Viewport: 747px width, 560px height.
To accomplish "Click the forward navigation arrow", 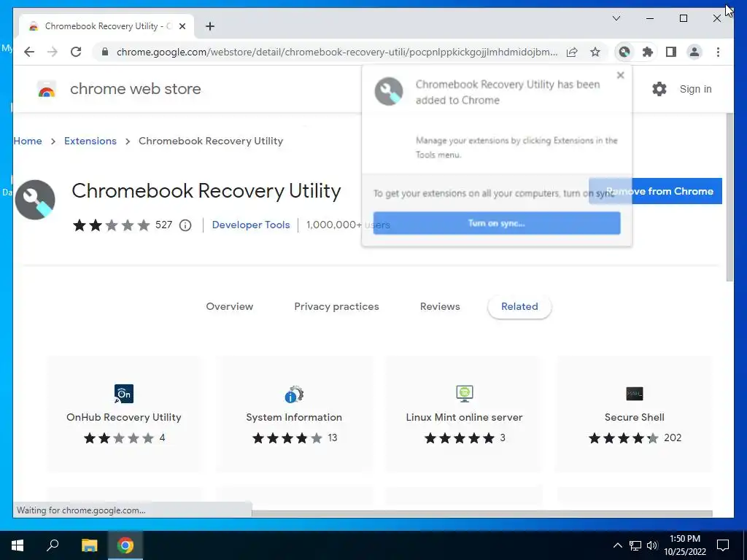I will (x=53, y=52).
